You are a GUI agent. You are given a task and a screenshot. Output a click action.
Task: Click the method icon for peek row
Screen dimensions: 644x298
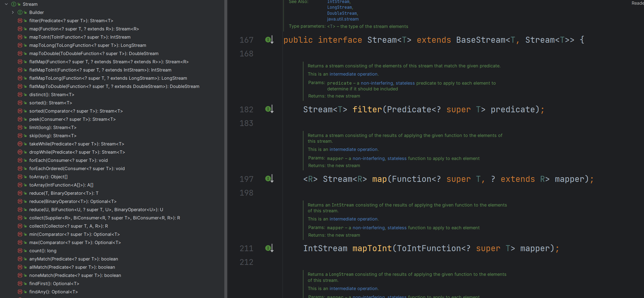20,119
